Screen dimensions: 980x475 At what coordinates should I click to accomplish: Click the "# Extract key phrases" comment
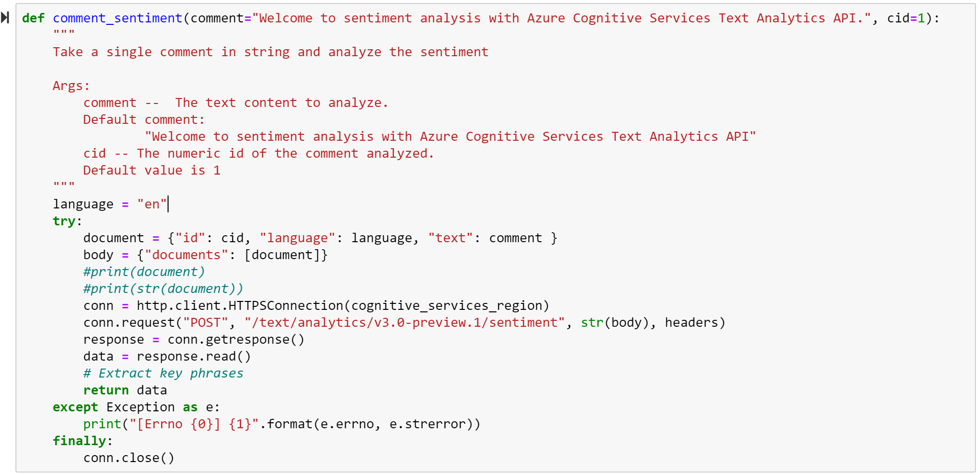(x=163, y=374)
